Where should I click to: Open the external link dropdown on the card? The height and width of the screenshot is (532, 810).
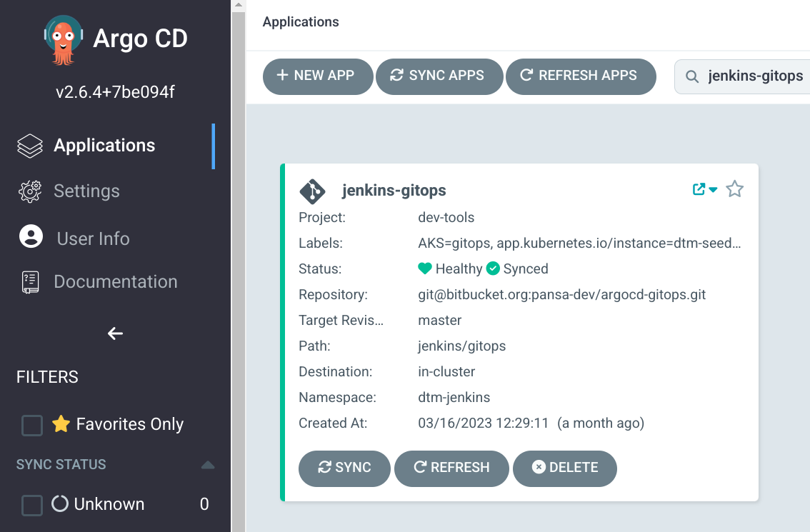click(x=704, y=189)
